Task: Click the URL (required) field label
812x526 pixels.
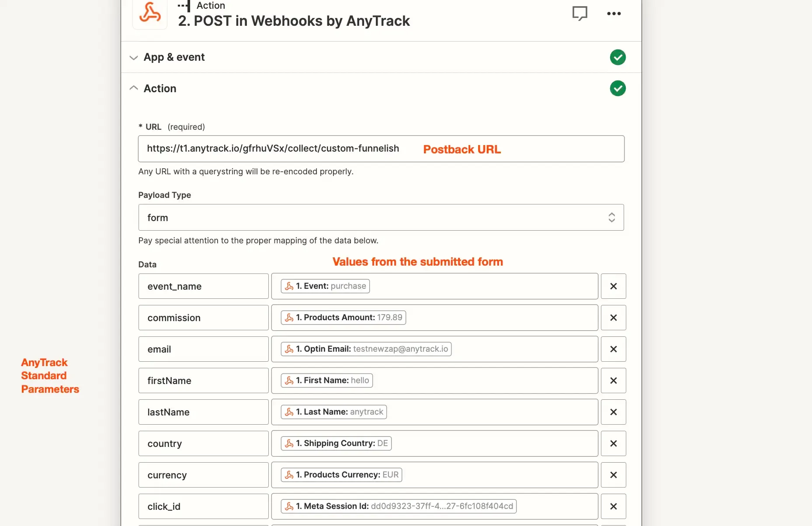Action: 172,127
